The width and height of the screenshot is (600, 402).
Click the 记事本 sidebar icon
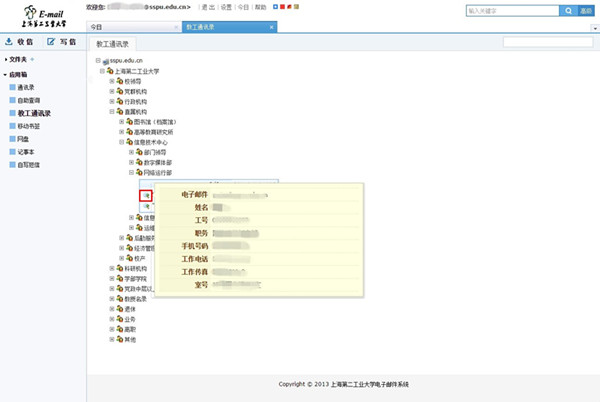click(x=11, y=152)
